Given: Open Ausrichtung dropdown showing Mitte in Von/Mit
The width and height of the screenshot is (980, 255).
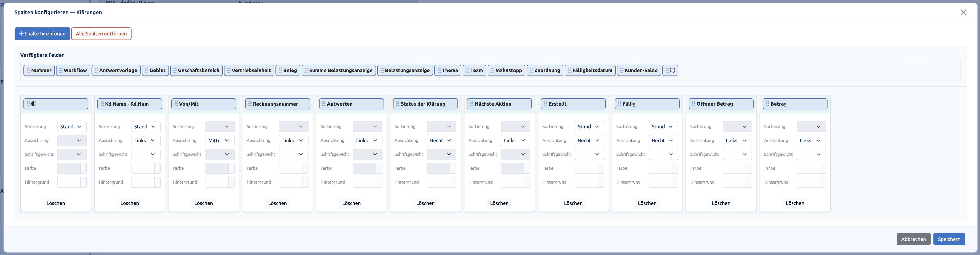Looking at the screenshot, I should tap(219, 140).
